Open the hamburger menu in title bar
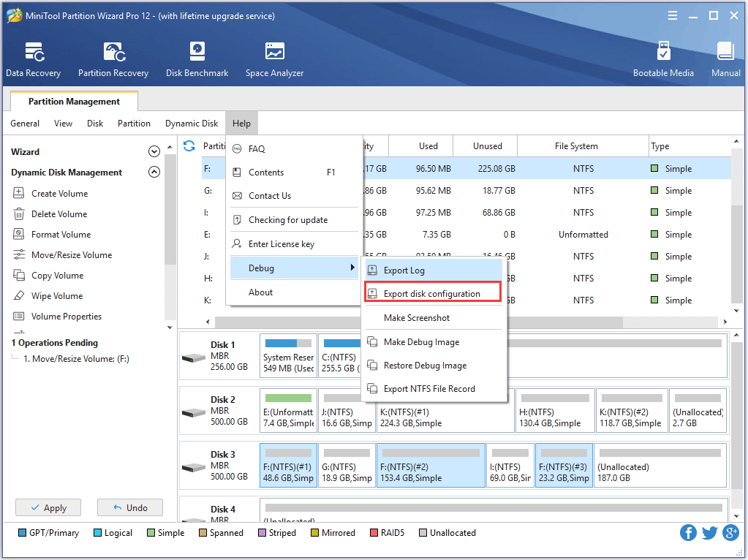Viewport: 748px width, 560px height. click(x=672, y=15)
